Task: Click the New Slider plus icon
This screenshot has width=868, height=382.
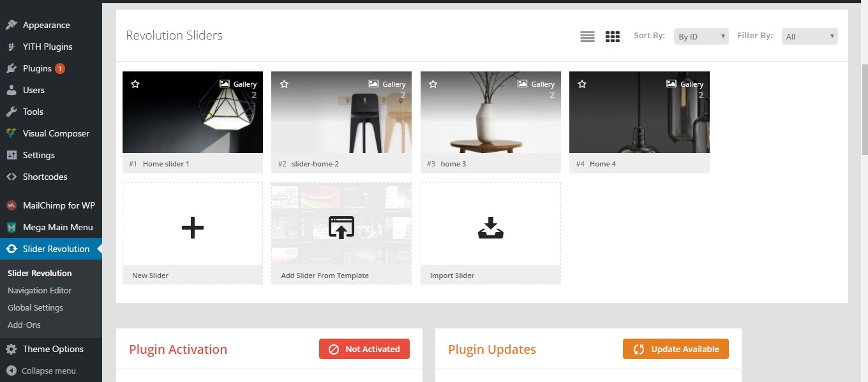Action: (192, 228)
